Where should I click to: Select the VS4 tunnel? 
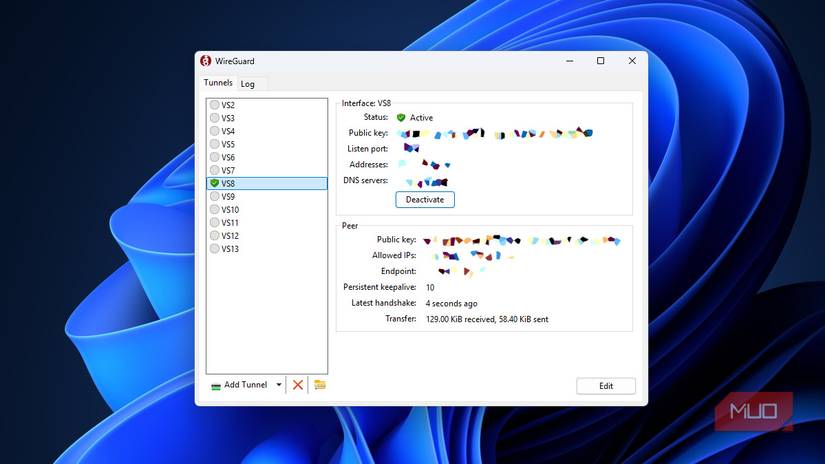pos(267,131)
